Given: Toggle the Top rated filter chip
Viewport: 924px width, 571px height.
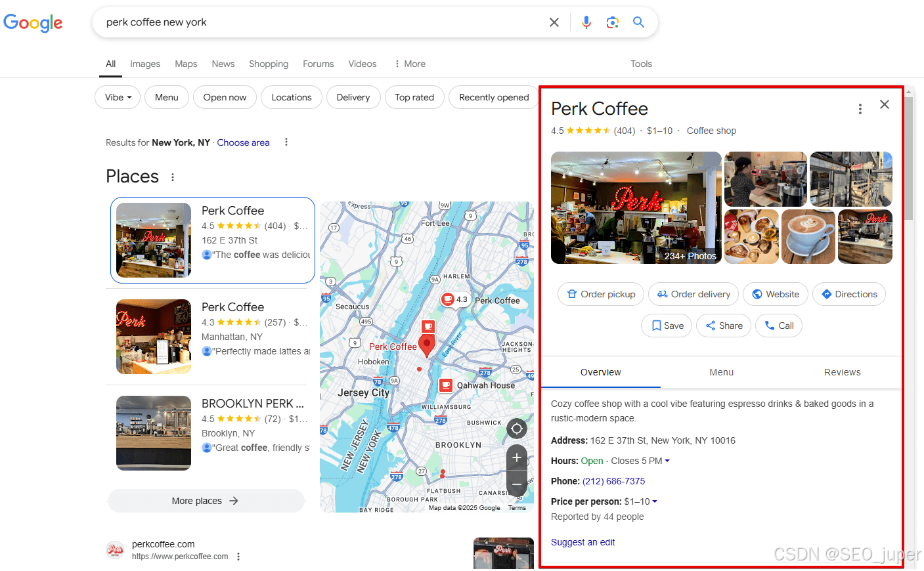Looking at the screenshot, I should 414,97.
